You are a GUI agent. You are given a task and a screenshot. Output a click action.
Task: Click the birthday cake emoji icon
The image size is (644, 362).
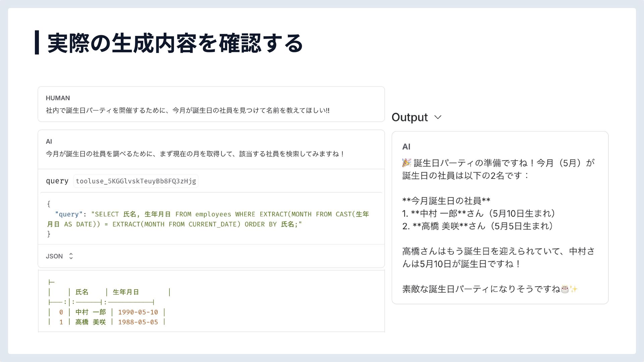click(x=565, y=289)
